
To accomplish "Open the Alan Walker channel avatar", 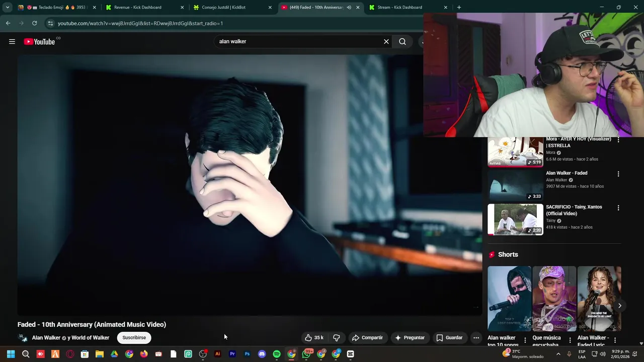I will coord(23,338).
